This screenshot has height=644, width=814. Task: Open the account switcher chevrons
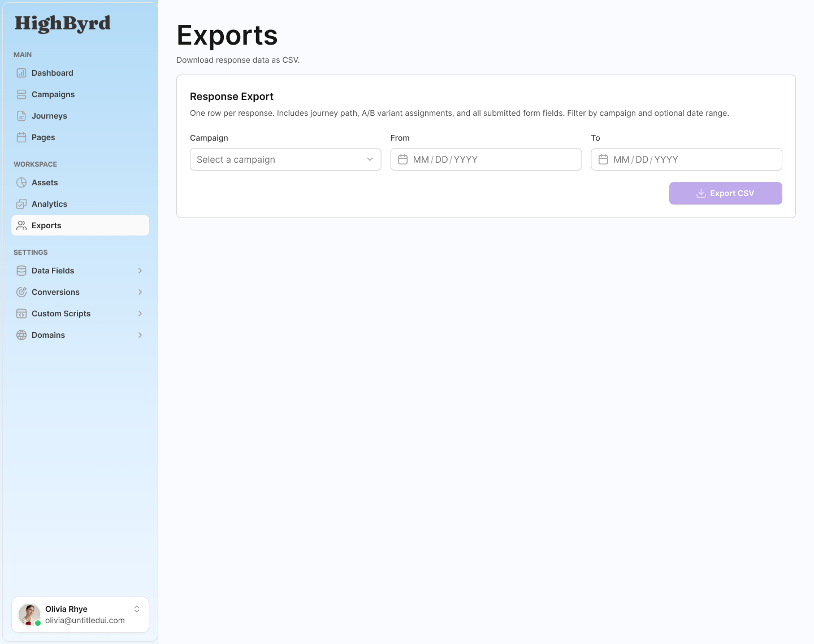[137, 609]
